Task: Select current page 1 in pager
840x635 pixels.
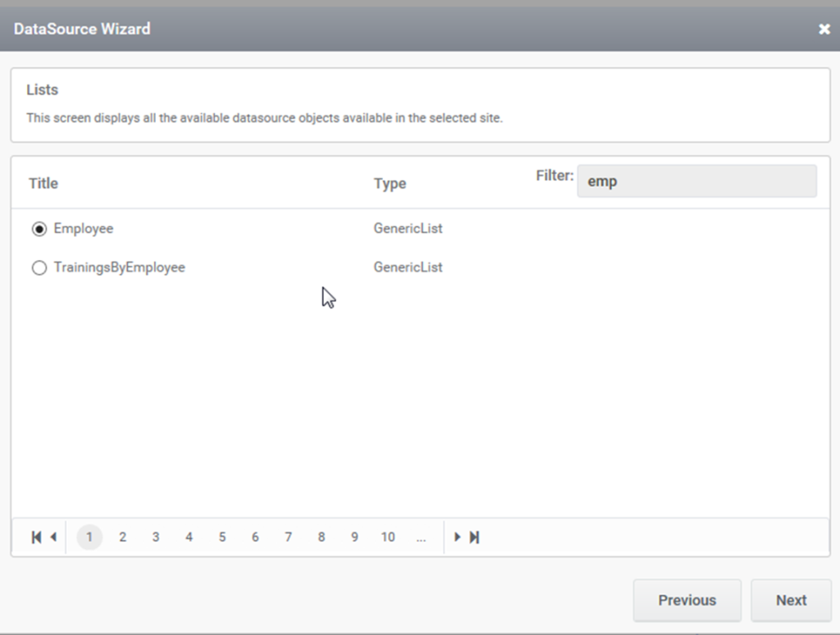Action: tap(89, 537)
